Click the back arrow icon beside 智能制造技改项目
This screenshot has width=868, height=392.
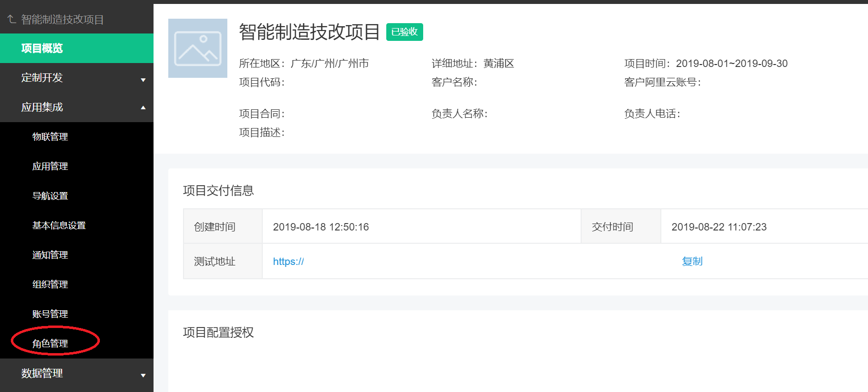[x=12, y=19]
